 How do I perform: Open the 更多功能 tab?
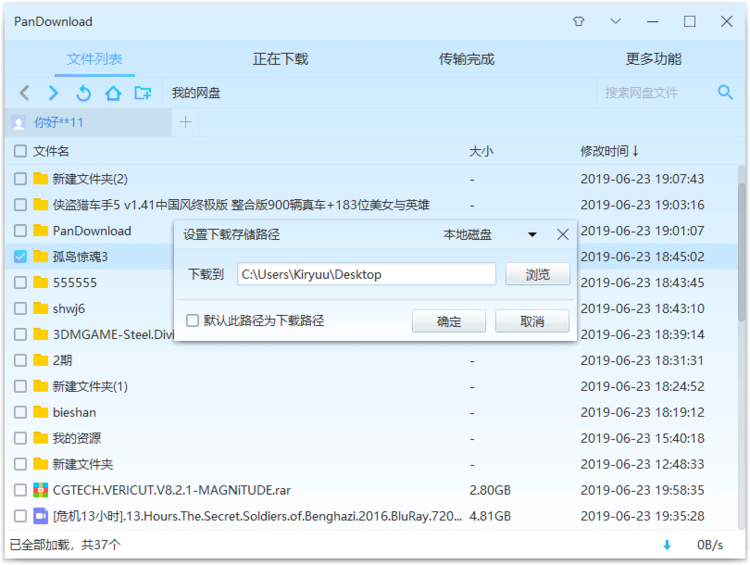pyautogui.click(x=653, y=59)
